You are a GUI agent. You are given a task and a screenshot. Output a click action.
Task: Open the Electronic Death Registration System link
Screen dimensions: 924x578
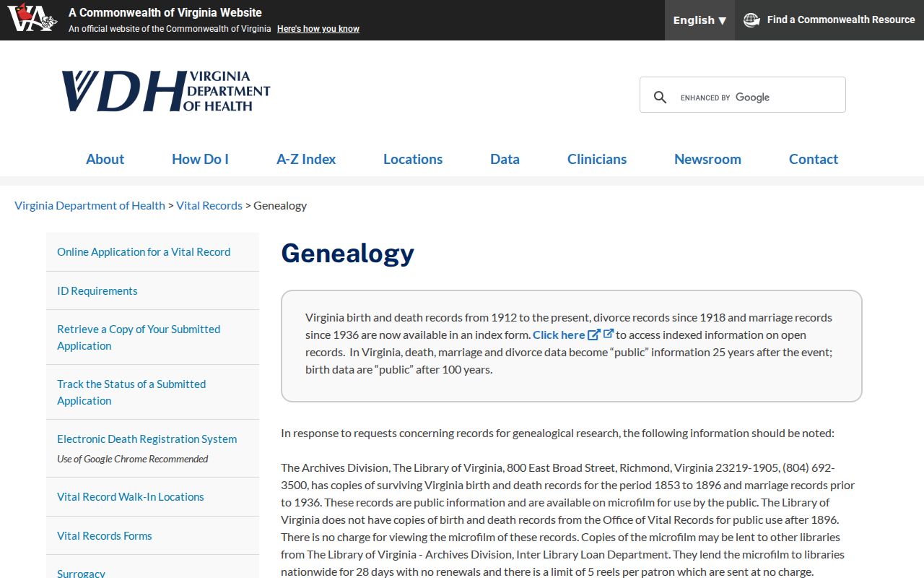147,439
